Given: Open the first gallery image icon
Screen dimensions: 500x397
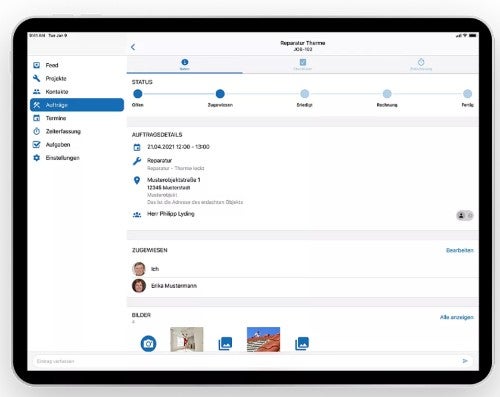Looking at the screenshot, I should 225,343.
